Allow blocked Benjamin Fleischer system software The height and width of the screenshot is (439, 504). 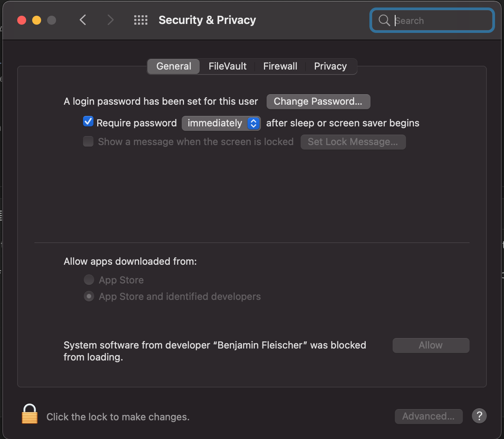tap(431, 346)
